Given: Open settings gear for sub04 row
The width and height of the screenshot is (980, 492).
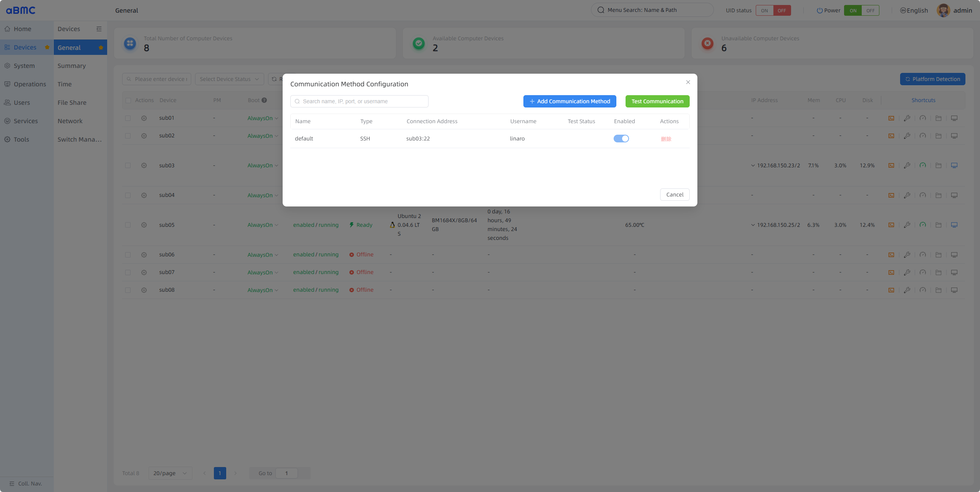Looking at the screenshot, I should click(x=144, y=195).
